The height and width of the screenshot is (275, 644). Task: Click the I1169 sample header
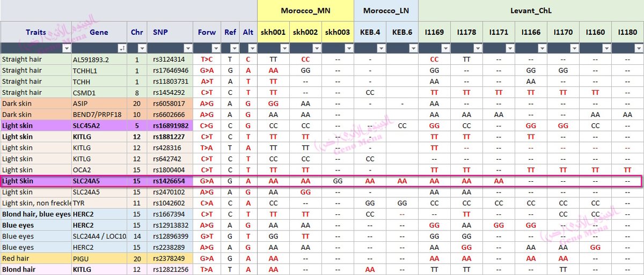pyautogui.click(x=434, y=32)
